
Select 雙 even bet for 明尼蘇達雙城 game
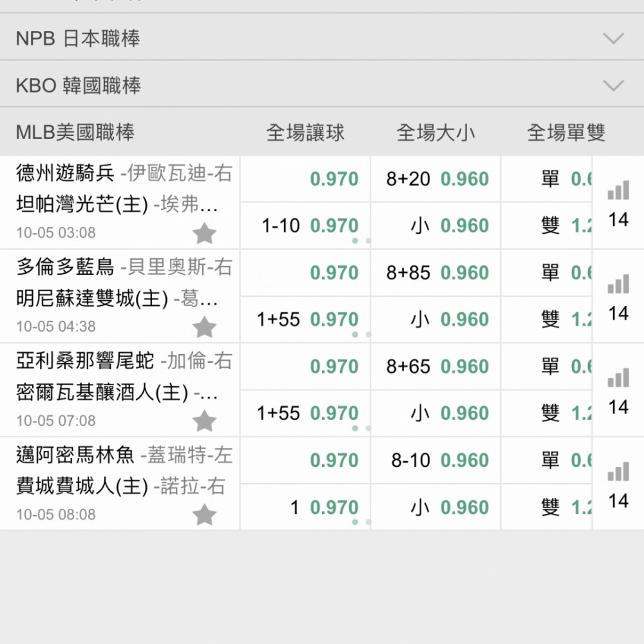point(546,319)
